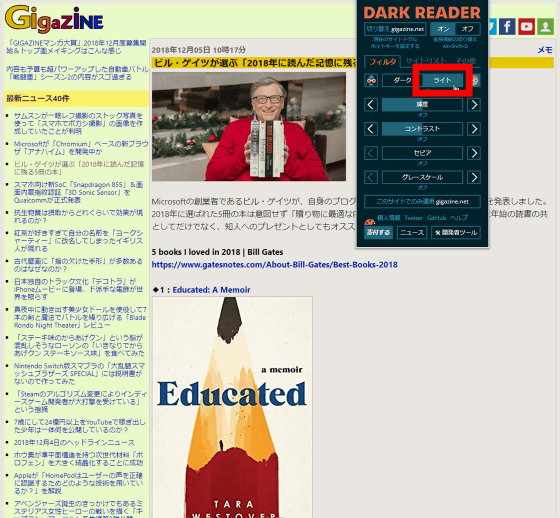The image size is (560, 518).
Task: Increase grayscale with right arrow
Action: click(x=474, y=178)
